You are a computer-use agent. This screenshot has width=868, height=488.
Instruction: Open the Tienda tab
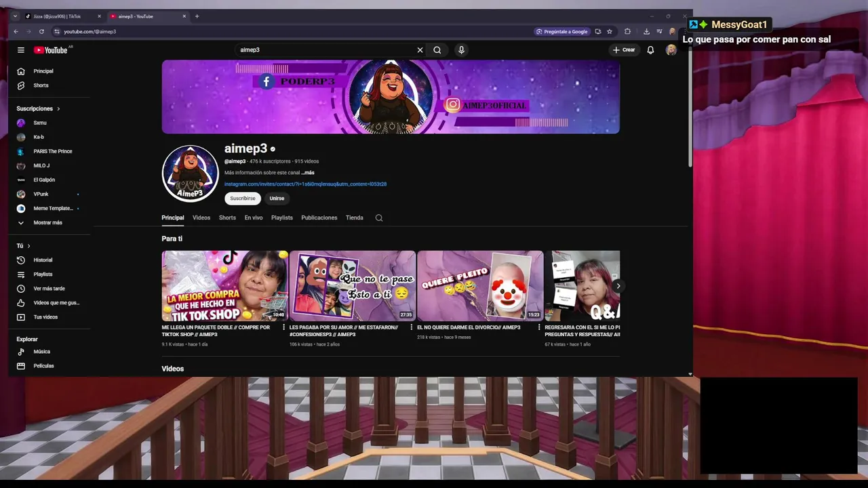click(x=355, y=218)
